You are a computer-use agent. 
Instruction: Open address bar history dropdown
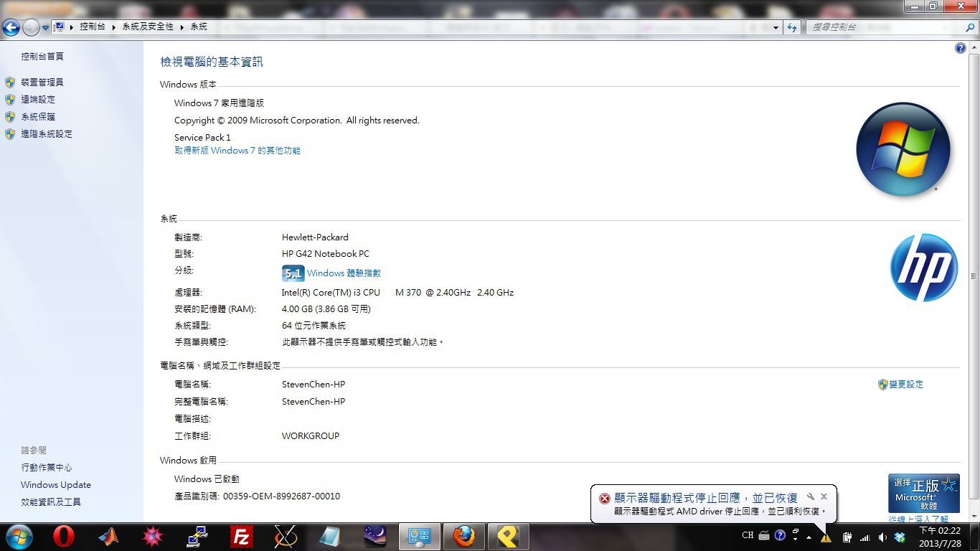click(x=776, y=27)
